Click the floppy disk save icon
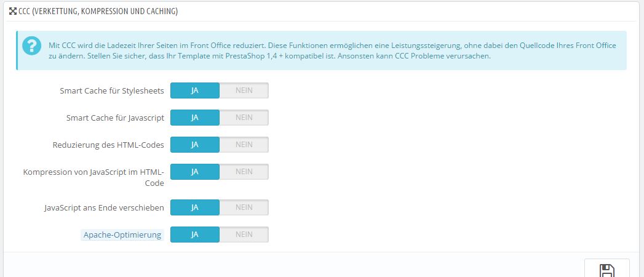This screenshot has height=277, width=644. 606,271
